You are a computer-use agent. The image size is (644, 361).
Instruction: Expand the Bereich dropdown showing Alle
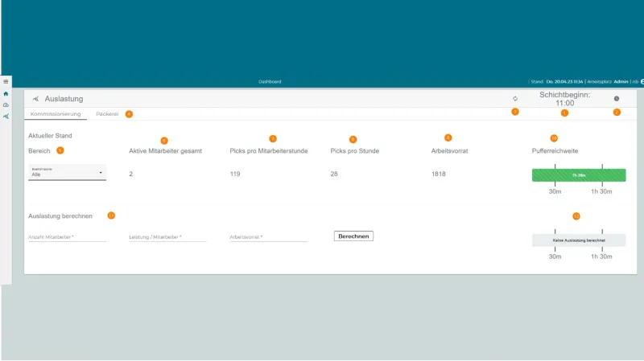pyautogui.click(x=67, y=172)
